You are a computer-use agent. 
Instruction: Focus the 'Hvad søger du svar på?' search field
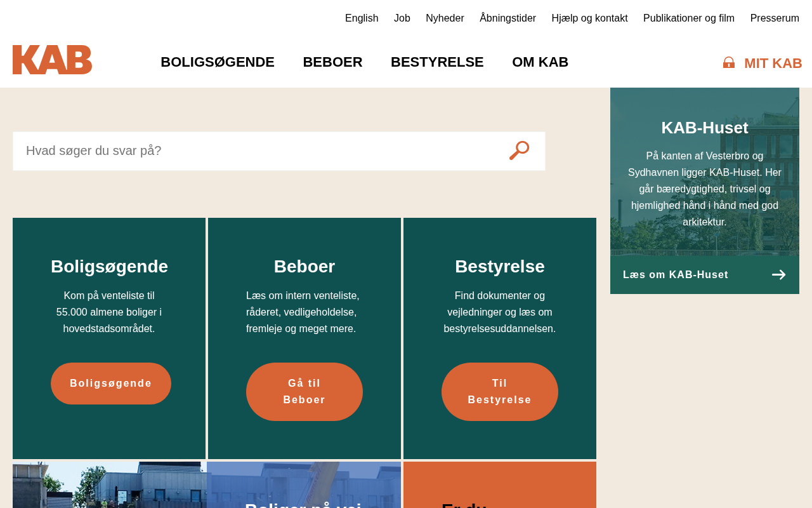(x=279, y=151)
